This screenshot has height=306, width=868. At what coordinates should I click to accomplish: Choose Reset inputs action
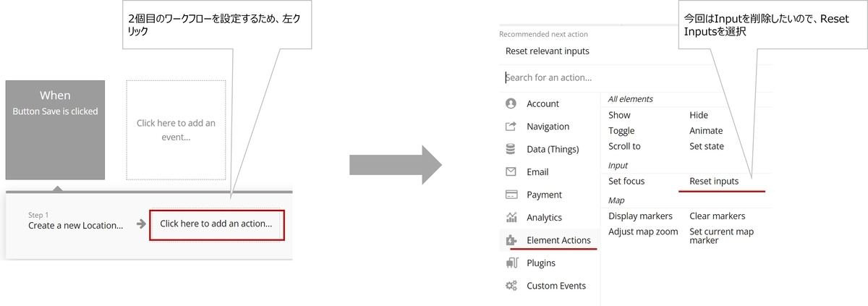(x=714, y=181)
